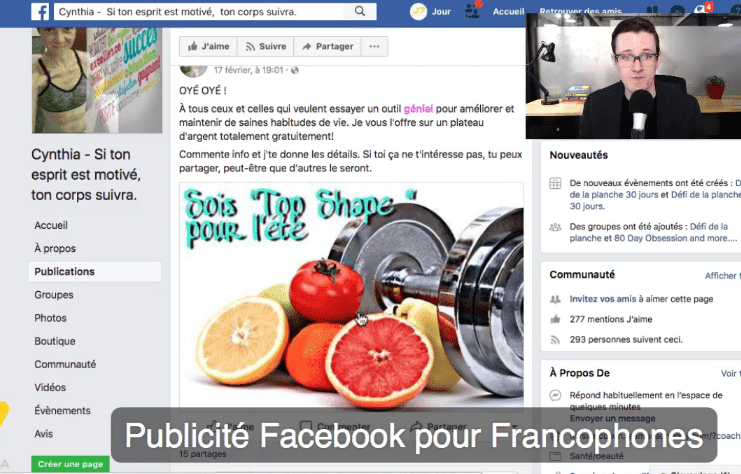Open the Groupes sidebar tab
This screenshot has height=474, width=741.
(54, 295)
